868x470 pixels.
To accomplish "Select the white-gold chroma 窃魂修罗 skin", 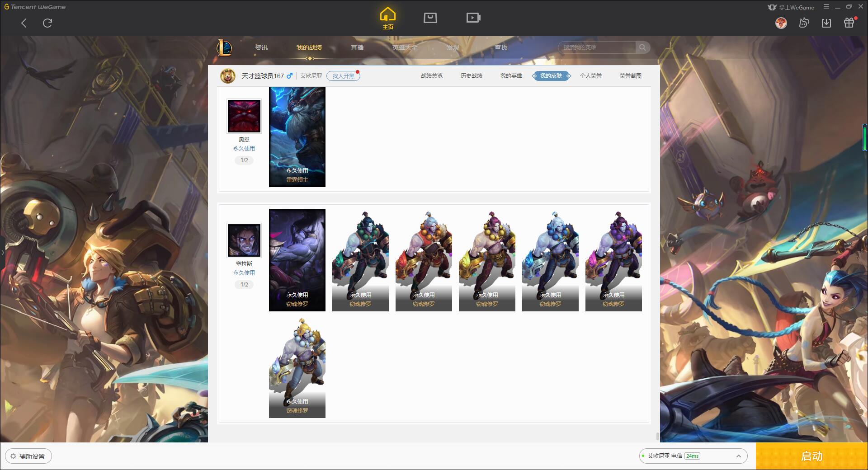I will [x=297, y=367].
